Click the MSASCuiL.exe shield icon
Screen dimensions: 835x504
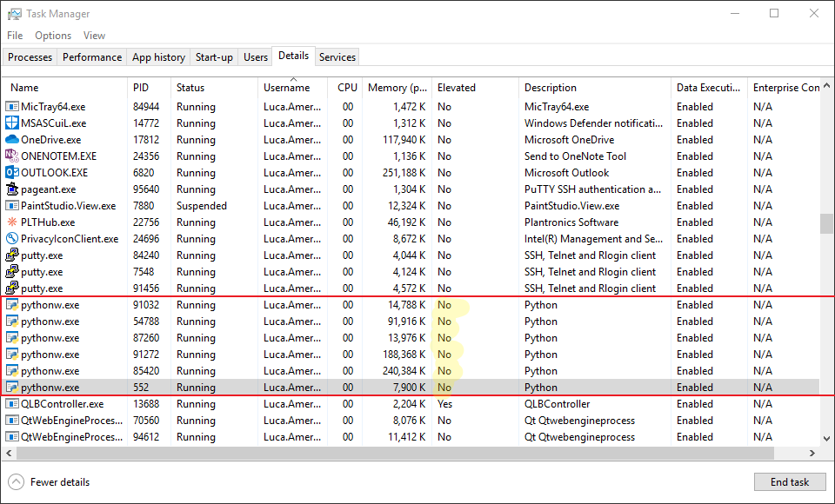coord(11,123)
